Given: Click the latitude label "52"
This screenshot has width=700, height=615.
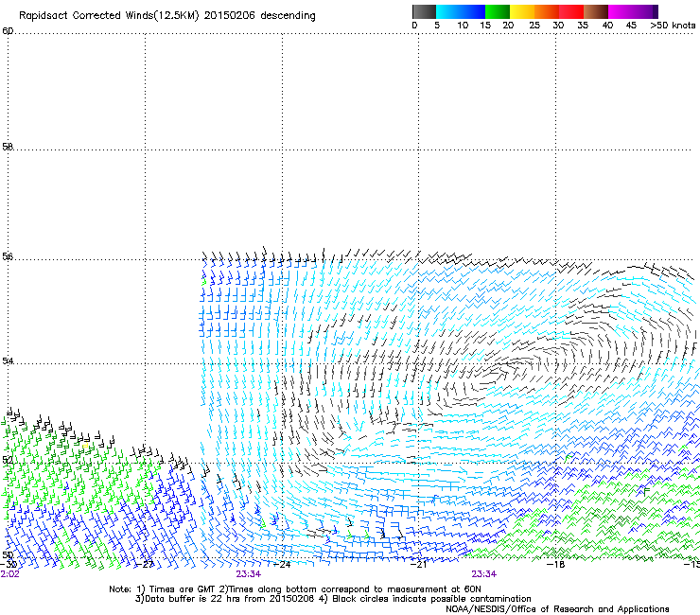Looking at the screenshot, I should click(x=8, y=460).
